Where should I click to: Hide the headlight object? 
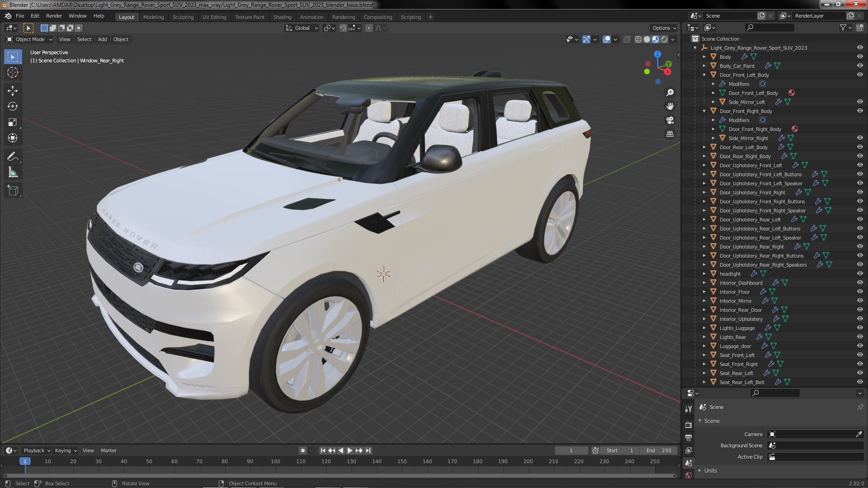point(860,273)
